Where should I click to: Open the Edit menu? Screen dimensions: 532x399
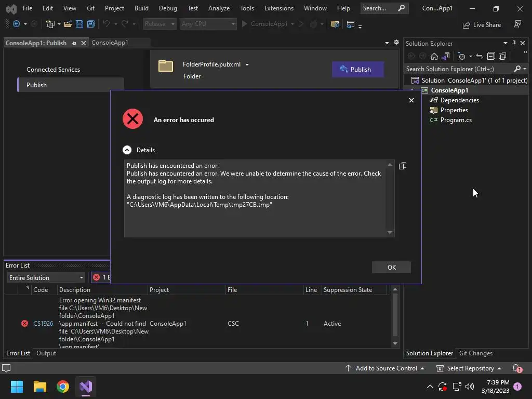click(47, 8)
